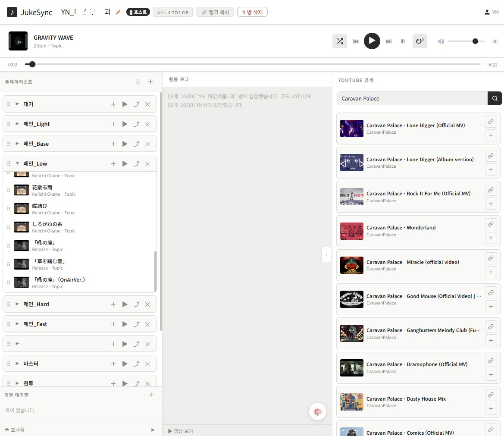Toggle repeat-one mode
This screenshot has width=504, height=436.
[419, 41]
